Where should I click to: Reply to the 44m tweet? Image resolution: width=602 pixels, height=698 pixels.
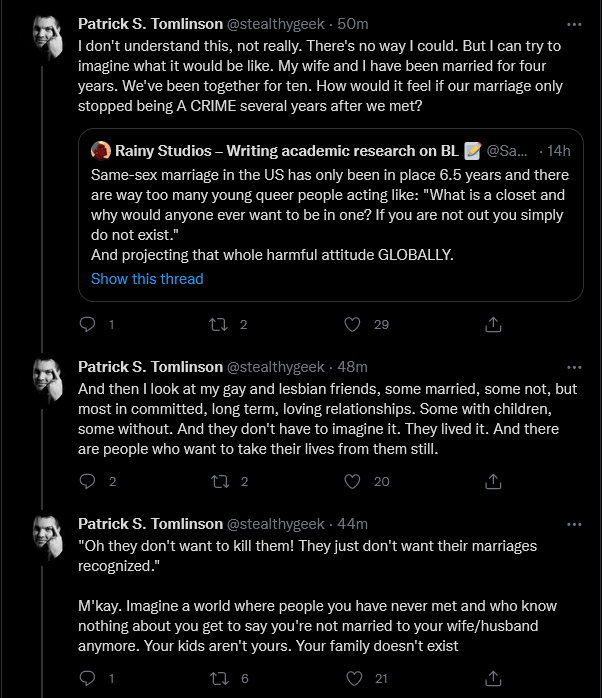(87, 678)
